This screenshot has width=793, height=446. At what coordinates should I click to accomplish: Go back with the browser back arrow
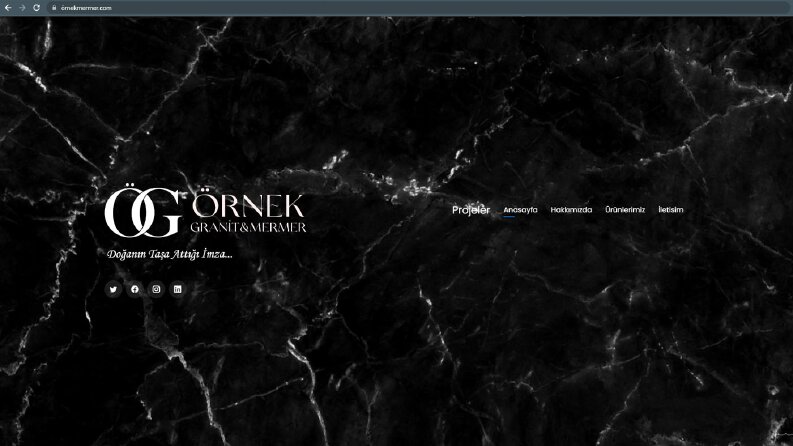pos(8,8)
